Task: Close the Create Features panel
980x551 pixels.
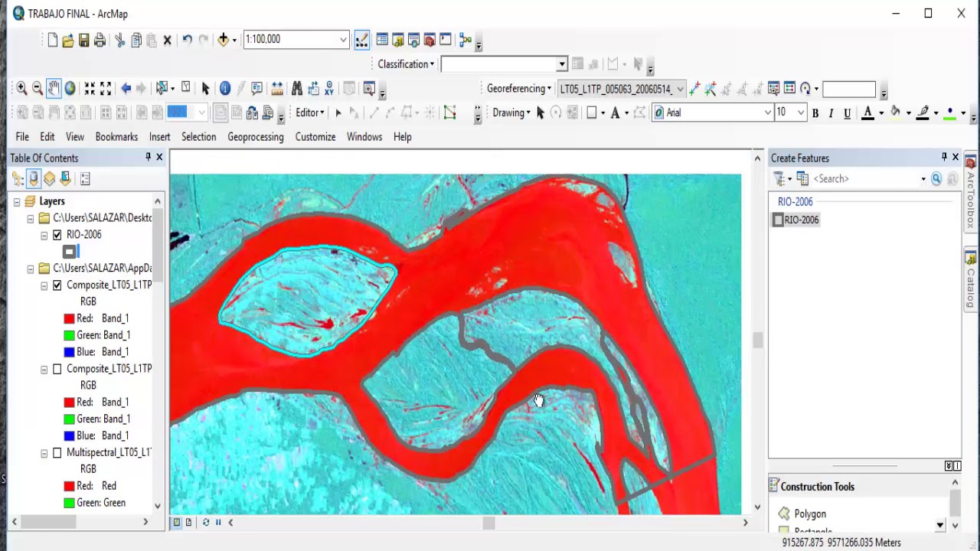Action: 955,157
